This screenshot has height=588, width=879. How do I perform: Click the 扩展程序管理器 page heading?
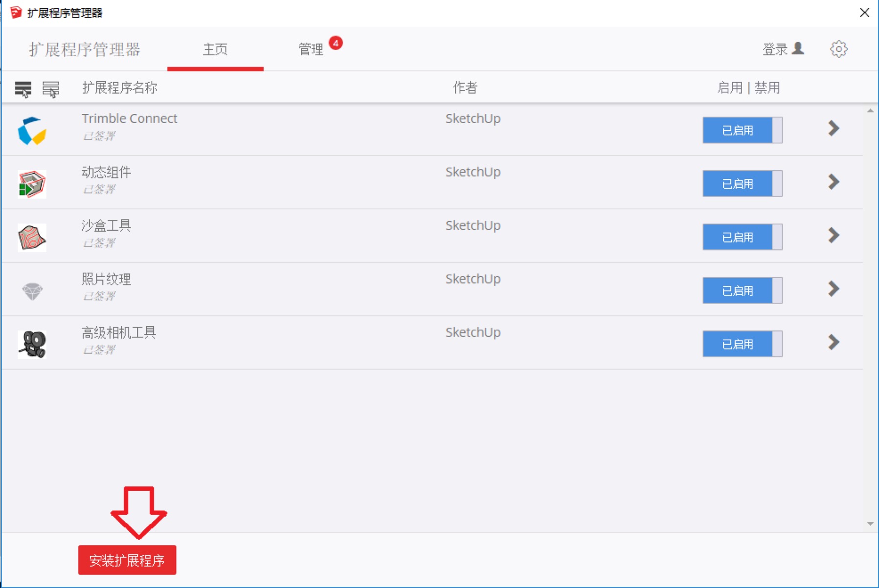85,49
